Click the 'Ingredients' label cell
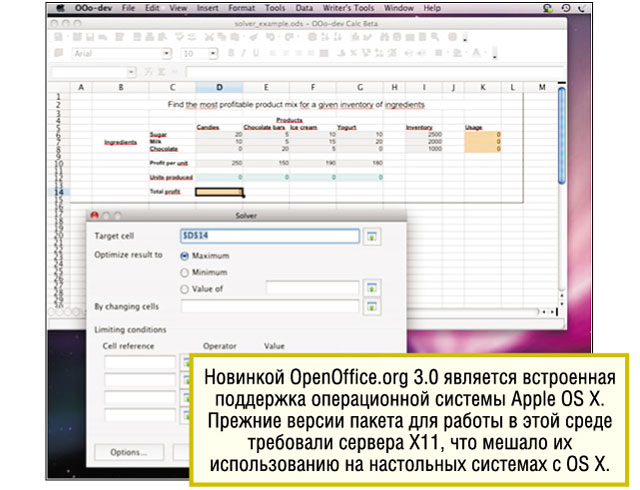Screen dimensions: 640x490 [120, 142]
